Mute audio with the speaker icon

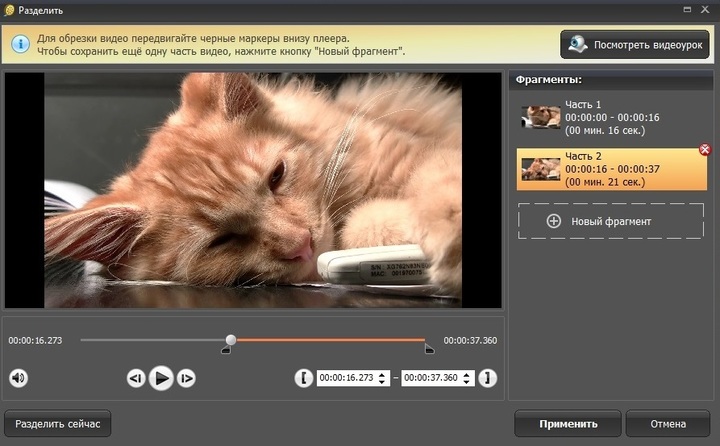pos(18,378)
